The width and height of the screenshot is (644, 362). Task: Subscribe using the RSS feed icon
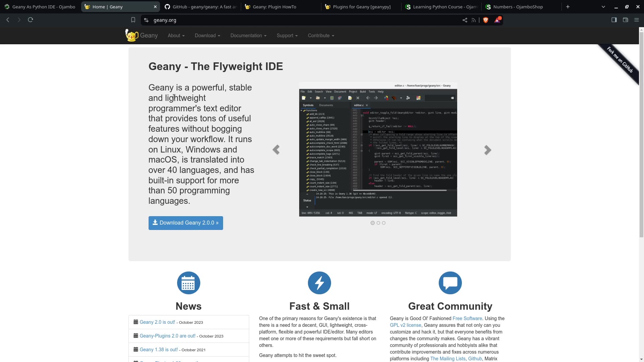pos(474,20)
